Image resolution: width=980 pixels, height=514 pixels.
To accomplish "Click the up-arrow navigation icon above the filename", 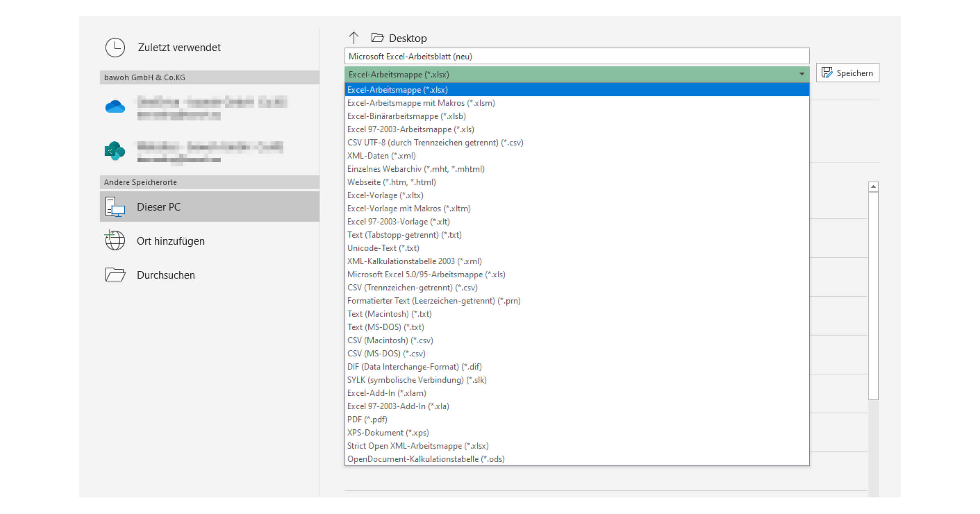I will (x=354, y=37).
